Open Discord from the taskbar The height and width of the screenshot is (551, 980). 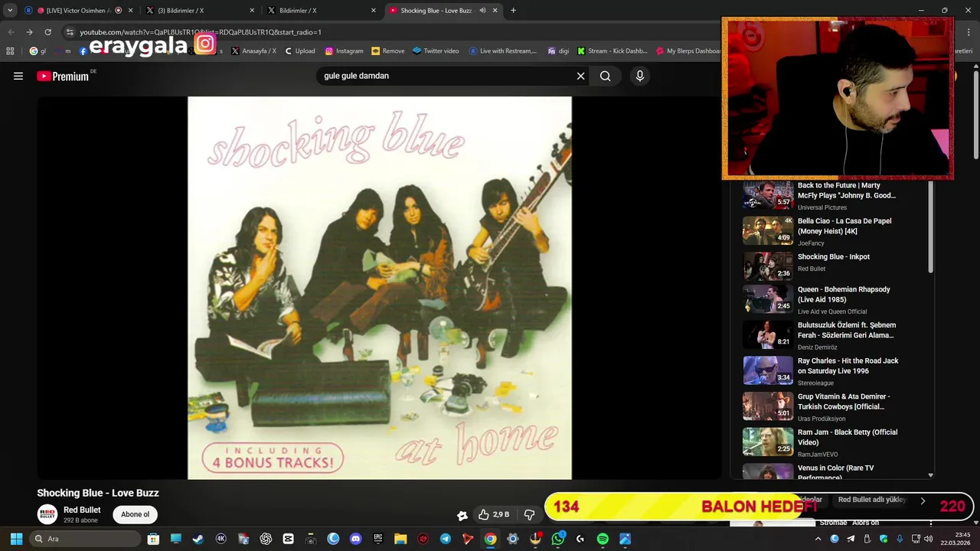(x=355, y=539)
